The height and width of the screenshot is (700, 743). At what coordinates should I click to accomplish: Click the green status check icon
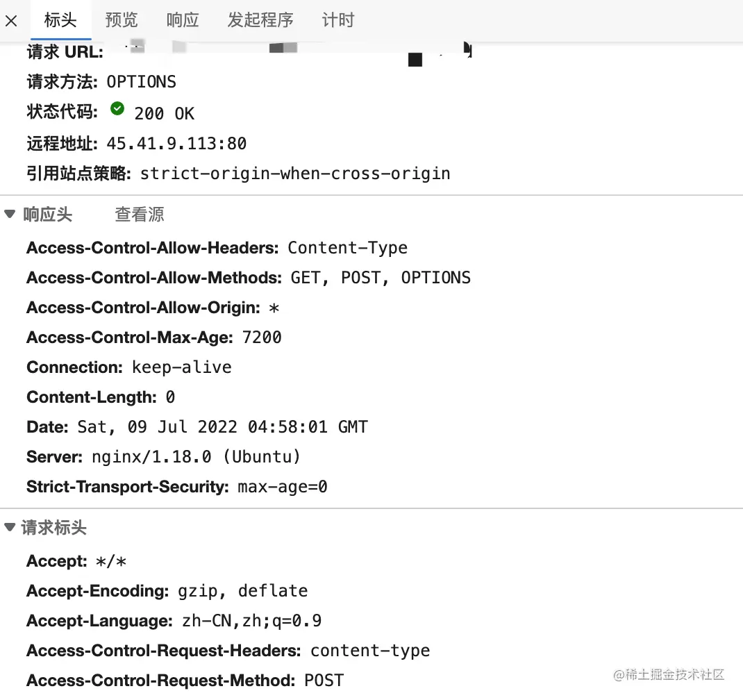tap(117, 109)
